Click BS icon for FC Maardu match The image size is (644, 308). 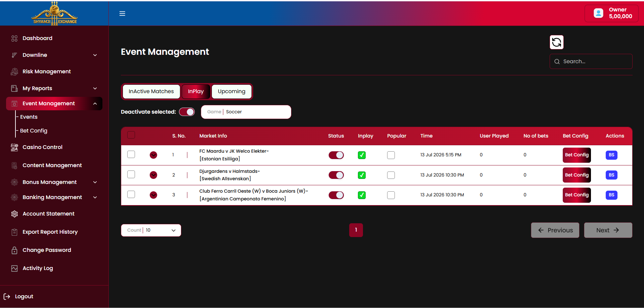[x=611, y=155]
